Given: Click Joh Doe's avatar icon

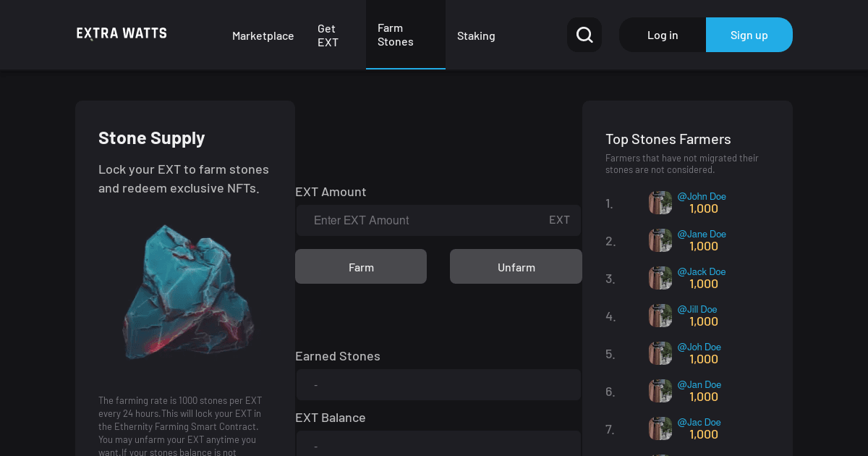Looking at the screenshot, I should (660, 353).
